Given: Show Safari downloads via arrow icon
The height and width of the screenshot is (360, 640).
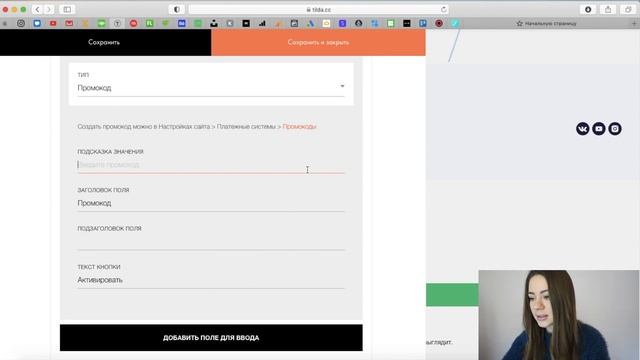Looking at the screenshot, I should pyautogui.click(x=588, y=9).
